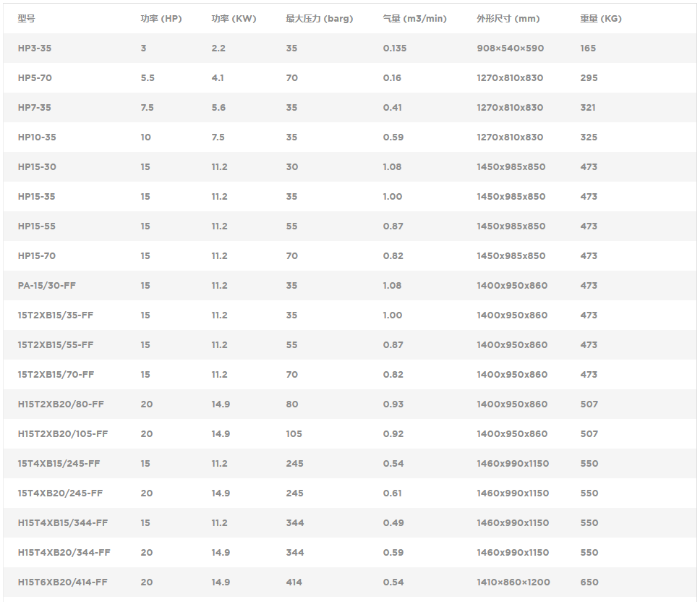Select the 外形尺寸 (mm) header
Image resolution: width=700 pixels, height=602 pixels.
508,19
